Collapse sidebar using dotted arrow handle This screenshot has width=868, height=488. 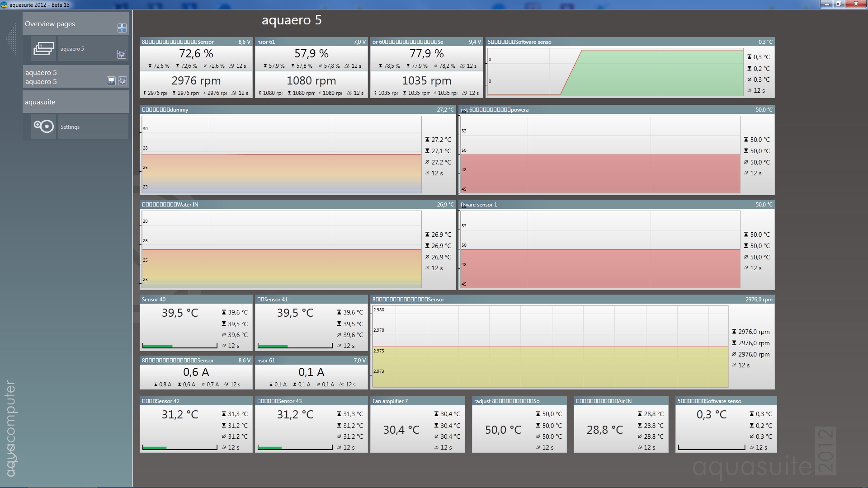tap(11, 40)
